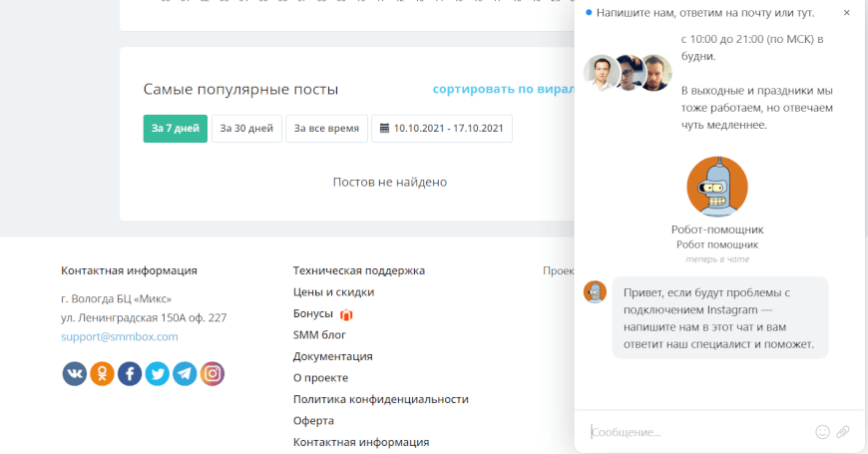Close the chat widget
This screenshot has height=454, width=868.
click(846, 13)
